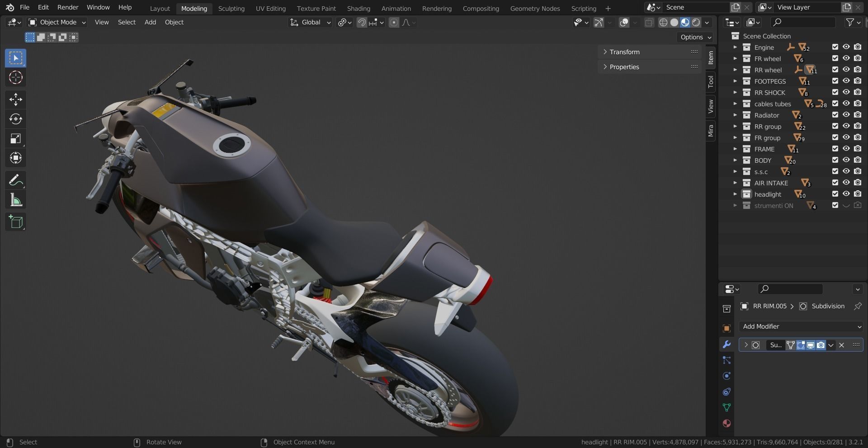
Task: Open the Global orientation dropdown
Action: [x=310, y=22]
